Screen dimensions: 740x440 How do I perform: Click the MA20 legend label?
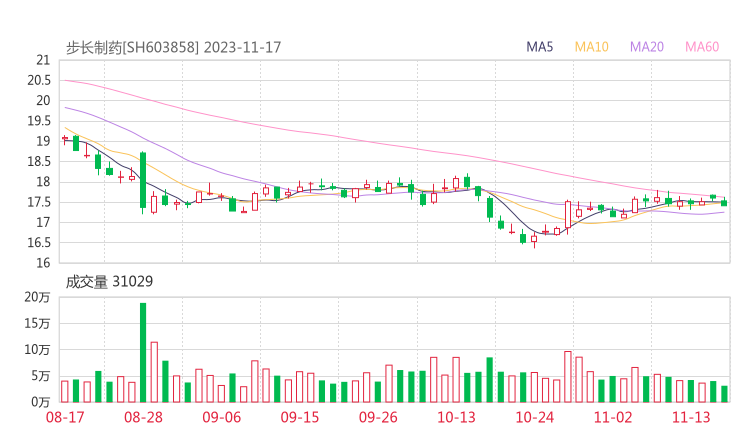click(647, 47)
